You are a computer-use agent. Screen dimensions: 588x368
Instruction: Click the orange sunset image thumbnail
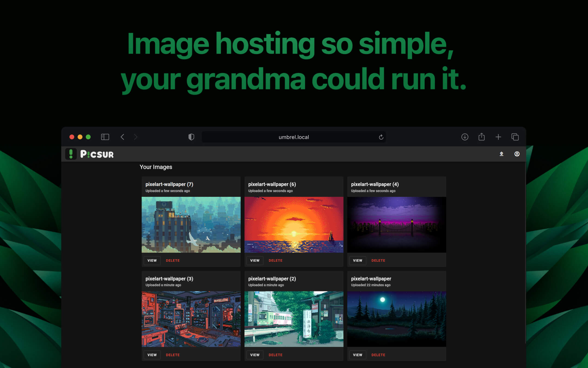[294, 225]
